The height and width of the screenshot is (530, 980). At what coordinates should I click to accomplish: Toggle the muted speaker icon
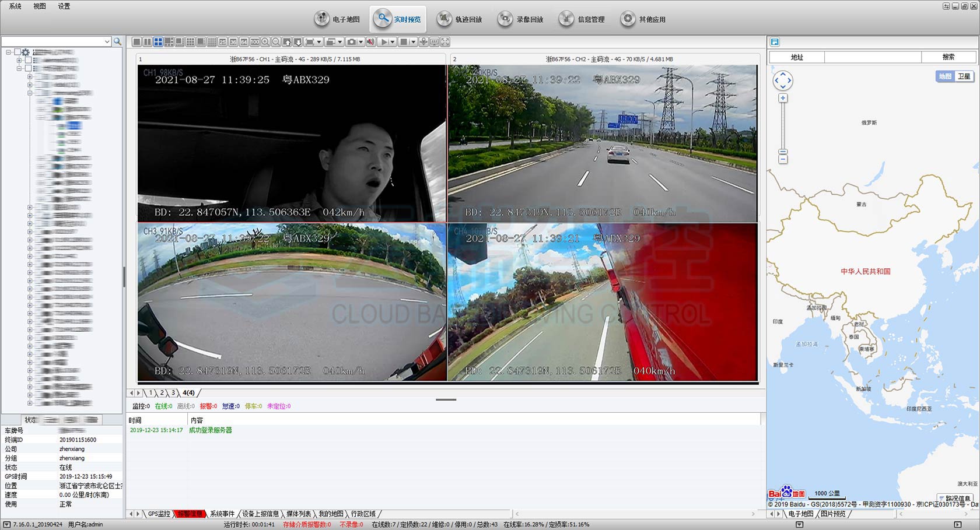(x=371, y=42)
